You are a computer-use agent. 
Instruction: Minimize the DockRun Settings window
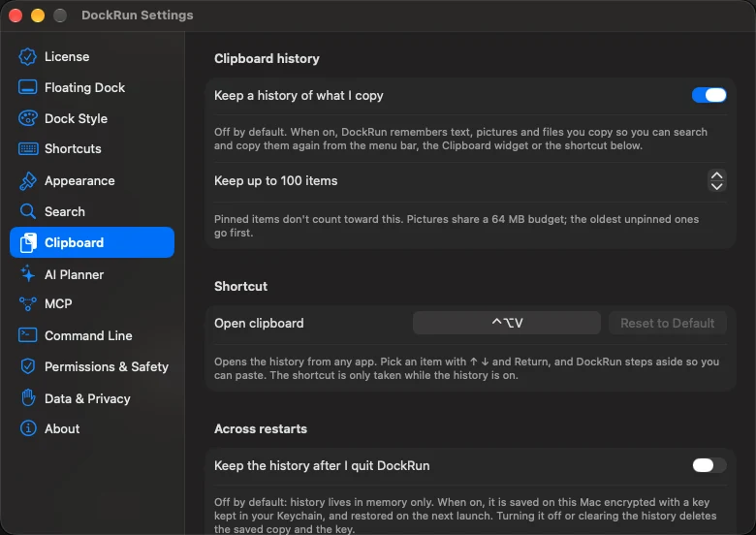click(38, 16)
